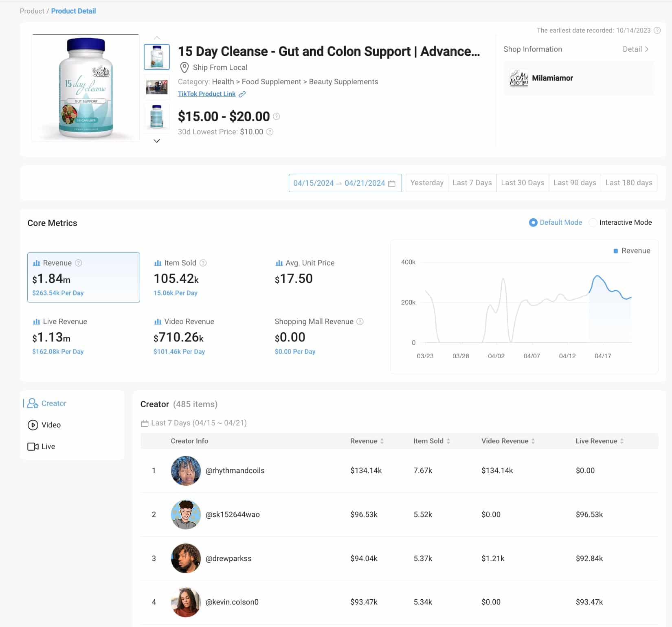This screenshot has width=672, height=627.
Task: Select the Interactive Mode radio button
Action: tap(593, 223)
